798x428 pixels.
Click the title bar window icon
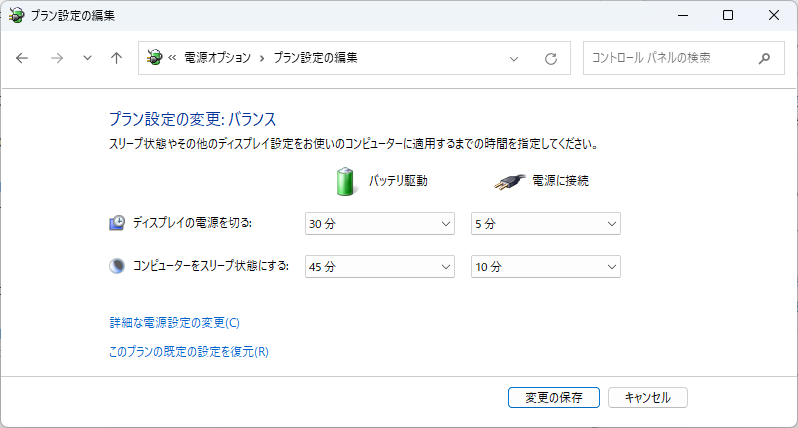point(17,15)
